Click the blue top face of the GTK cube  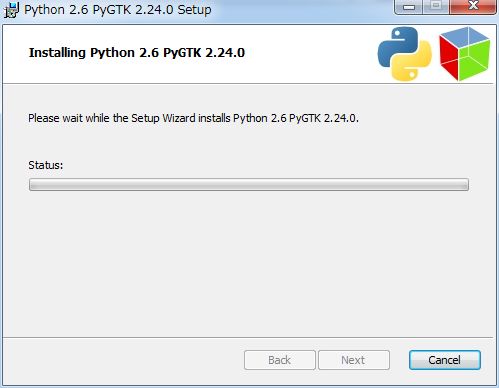pyautogui.click(x=467, y=37)
